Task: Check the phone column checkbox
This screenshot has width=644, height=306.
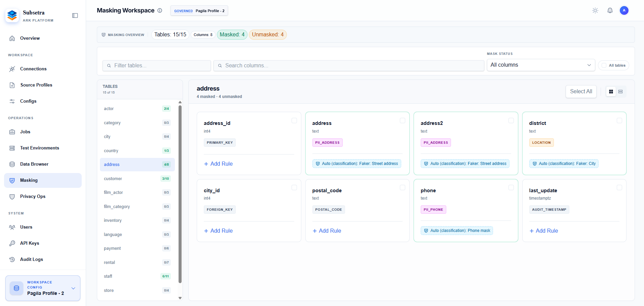Action: point(511,188)
